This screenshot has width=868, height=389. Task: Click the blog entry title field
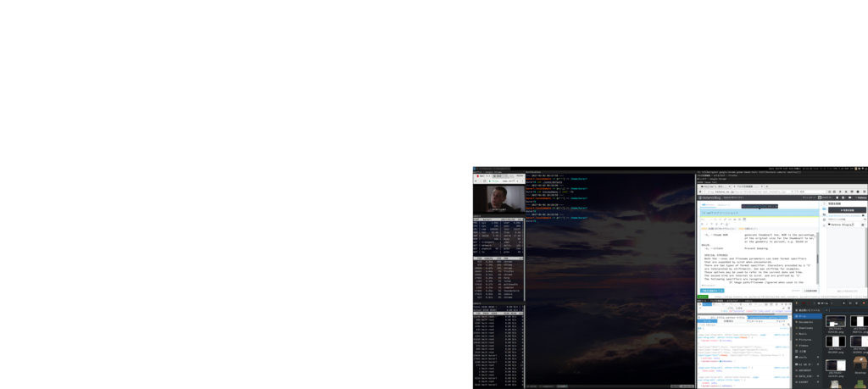759,213
